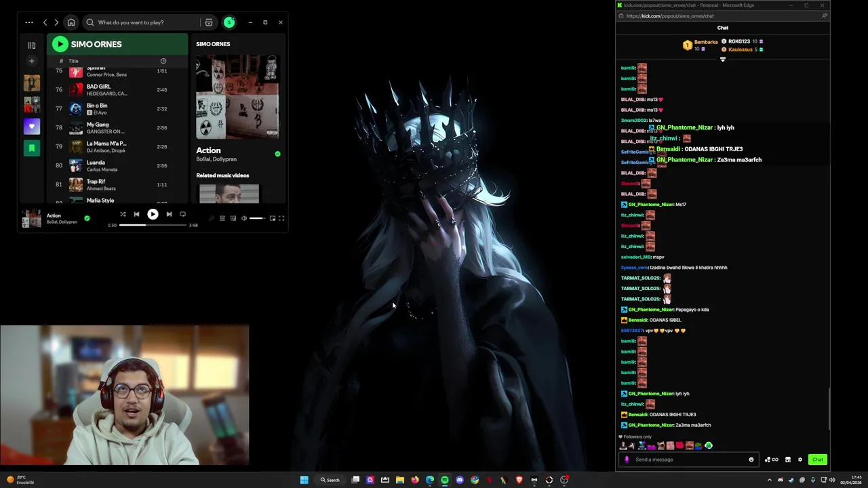Expand the gifters leaderboard arrow

[x=723, y=59]
